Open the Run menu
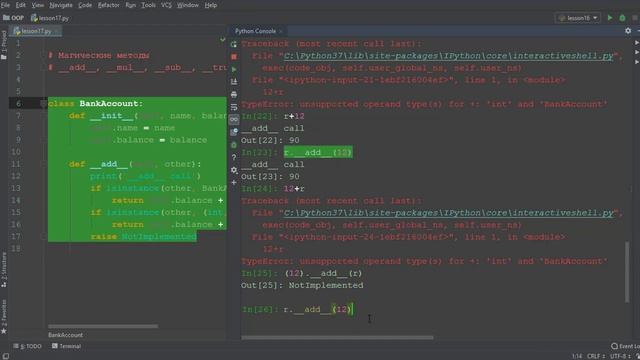The image size is (640, 360). point(131,5)
